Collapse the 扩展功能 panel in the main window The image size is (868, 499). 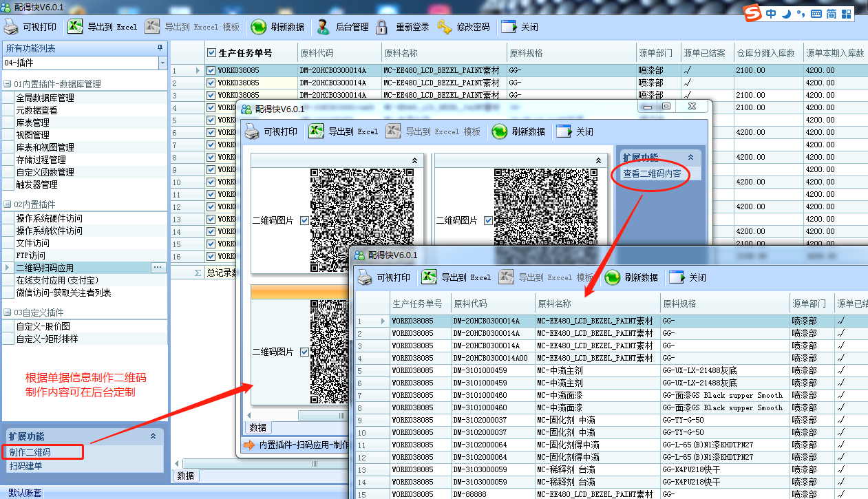(153, 436)
